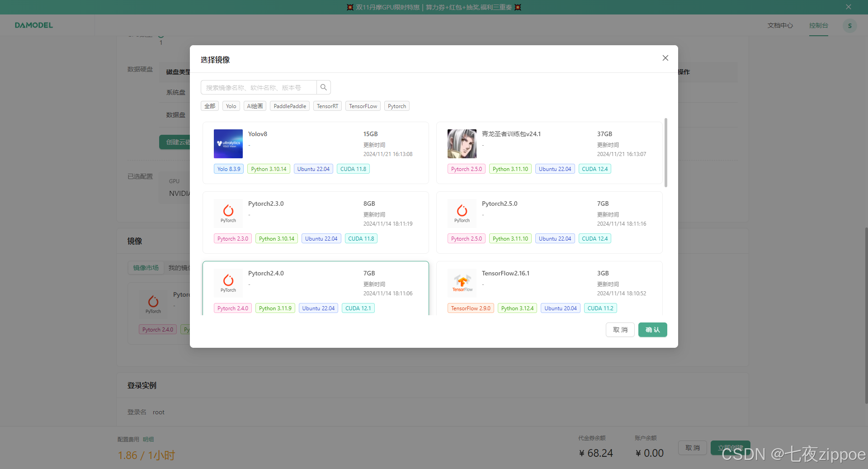Focus the image search input field

(259, 87)
